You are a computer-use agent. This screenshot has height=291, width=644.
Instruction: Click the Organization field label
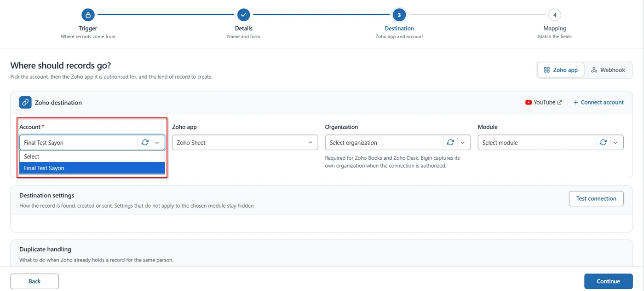(x=341, y=127)
